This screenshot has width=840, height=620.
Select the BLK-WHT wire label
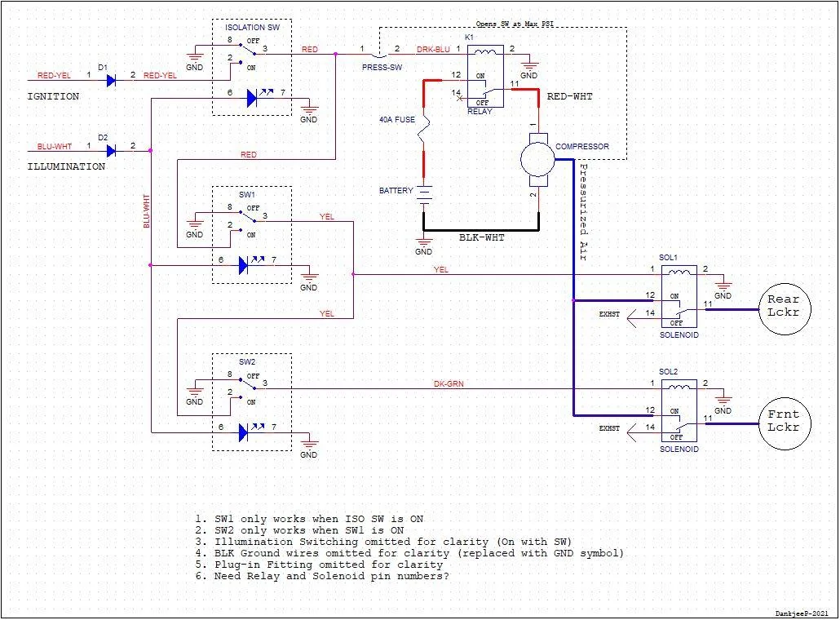482,237
